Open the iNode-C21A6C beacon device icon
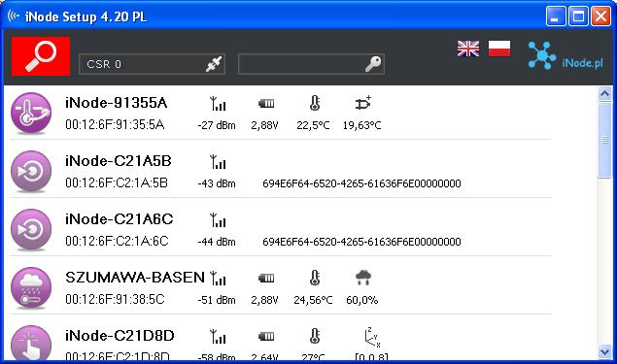Screen dimensions: 617x364 pyautogui.click(x=31, y=230)
